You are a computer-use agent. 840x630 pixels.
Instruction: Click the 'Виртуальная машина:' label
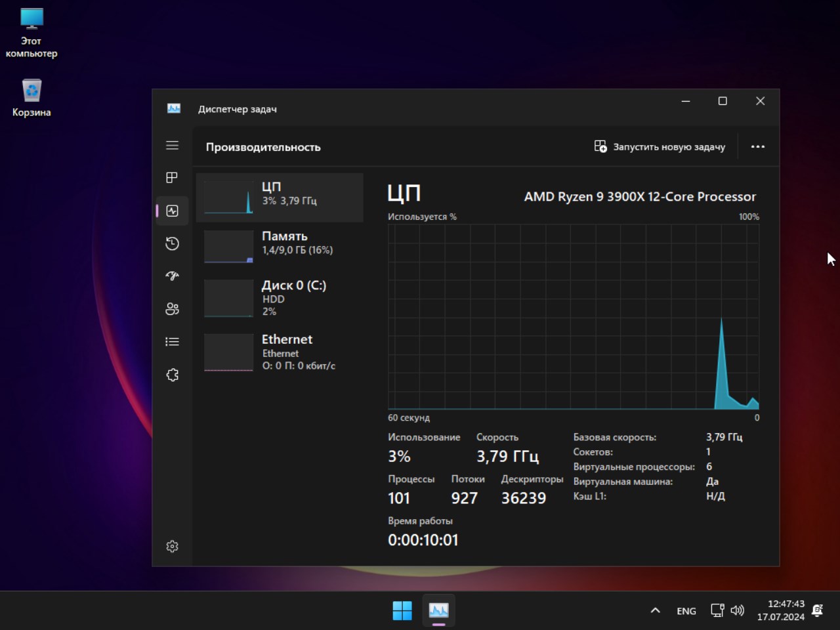[623, 482]
